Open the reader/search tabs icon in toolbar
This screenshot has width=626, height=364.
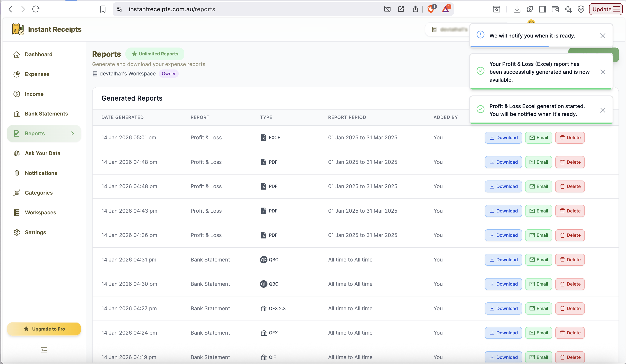[x=496, y=9]
